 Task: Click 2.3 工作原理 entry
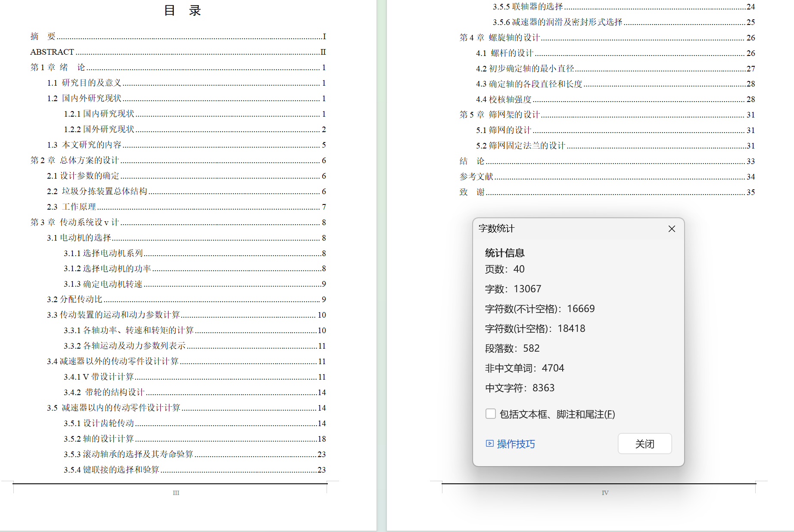tap(186, 207)
